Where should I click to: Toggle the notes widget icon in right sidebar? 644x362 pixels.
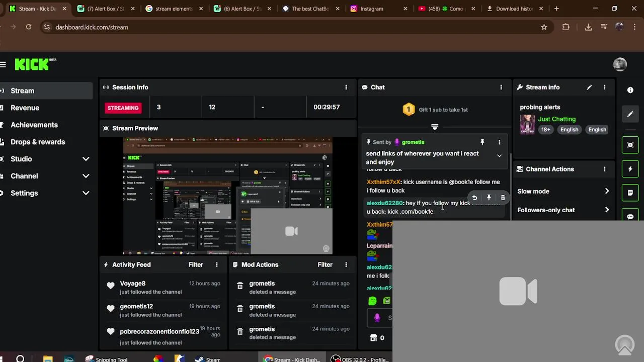(x=630, y=193)
